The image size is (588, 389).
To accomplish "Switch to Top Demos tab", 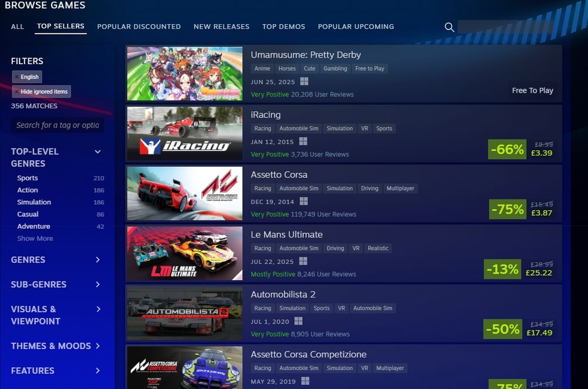I will 283,26.
